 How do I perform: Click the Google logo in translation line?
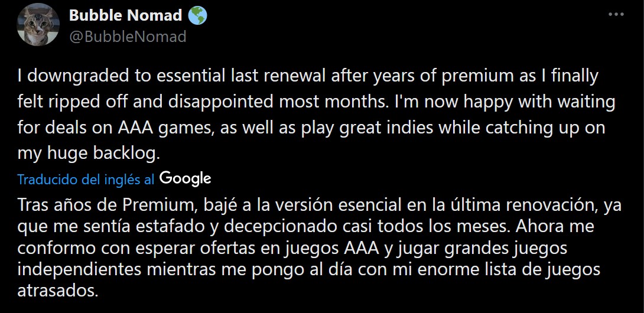[185, 178]
